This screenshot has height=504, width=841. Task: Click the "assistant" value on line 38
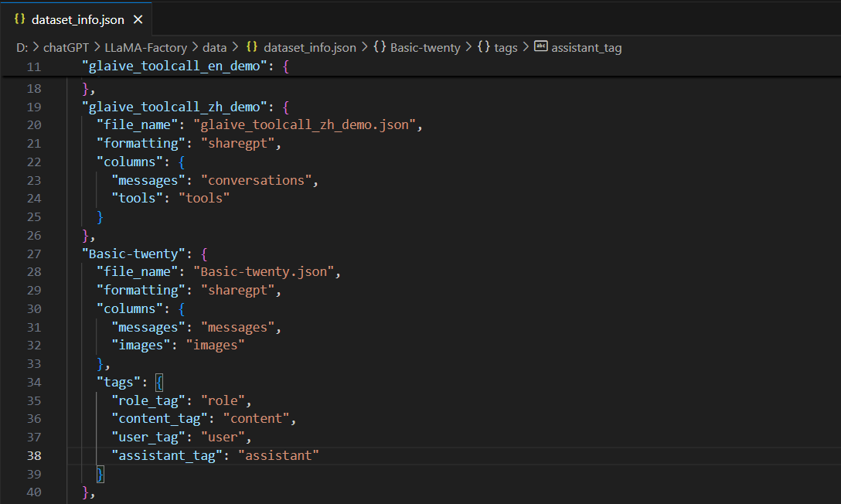[279, 456]
